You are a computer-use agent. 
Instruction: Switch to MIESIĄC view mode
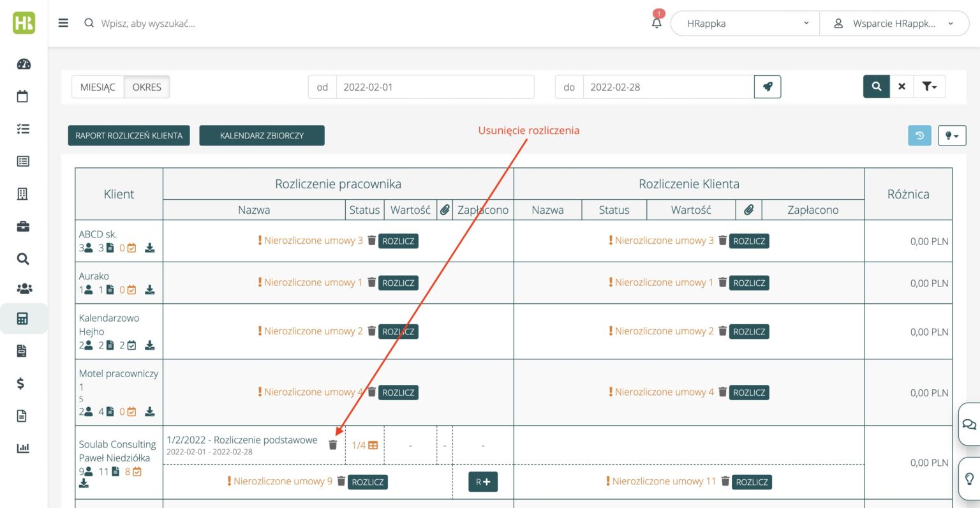coord(98,87)
